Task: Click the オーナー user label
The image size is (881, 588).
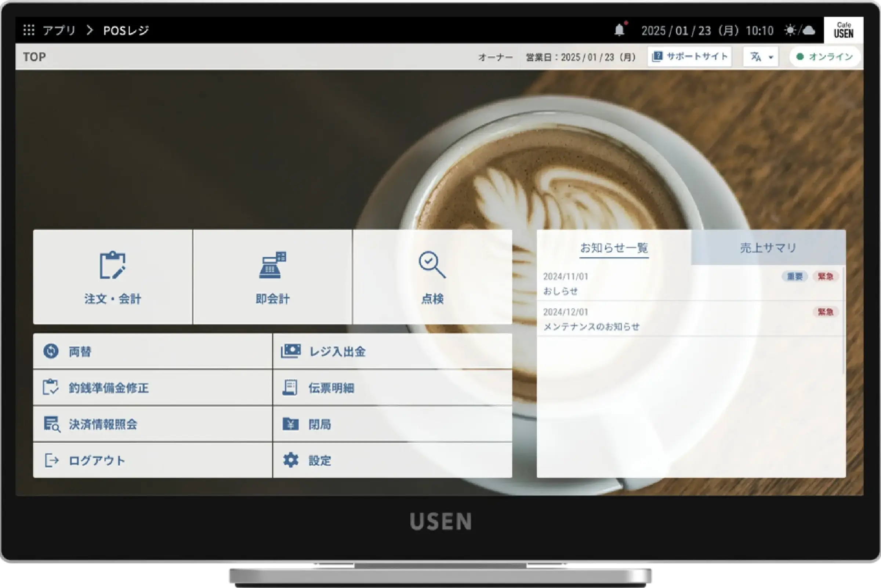Action: [x=496, y=57]
